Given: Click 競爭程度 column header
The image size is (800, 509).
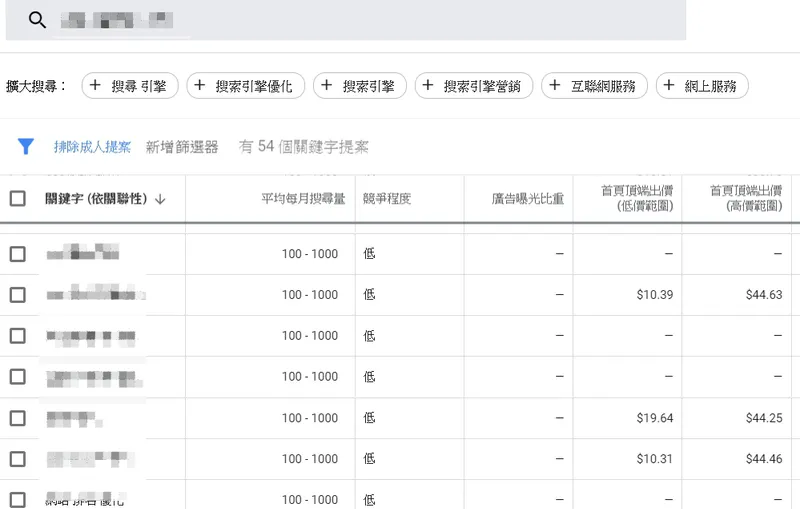Looking at the screenshot, I should coord(386,199).
